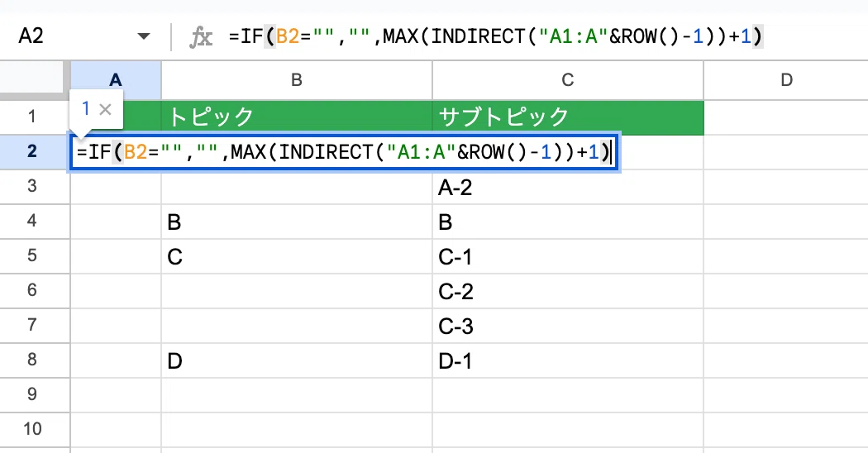Click the tooltip number 1 badge
The image size is (868, 453).
coord(86,108)
